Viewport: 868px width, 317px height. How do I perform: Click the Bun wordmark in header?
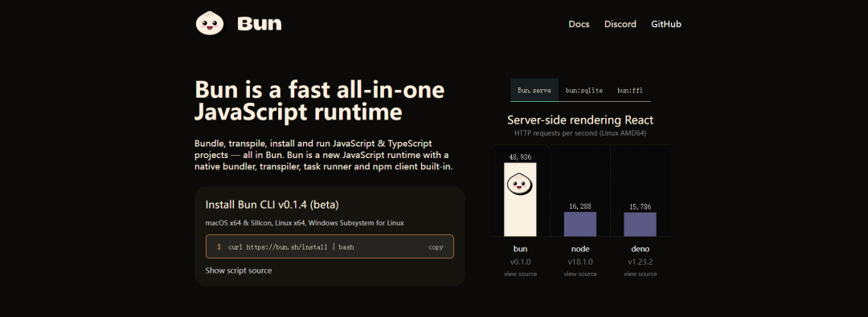click(x=259, y=24)
